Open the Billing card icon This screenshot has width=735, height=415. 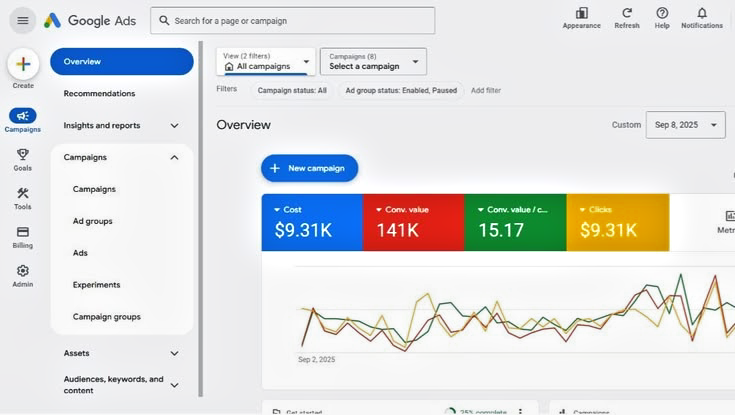click(22, 232)
